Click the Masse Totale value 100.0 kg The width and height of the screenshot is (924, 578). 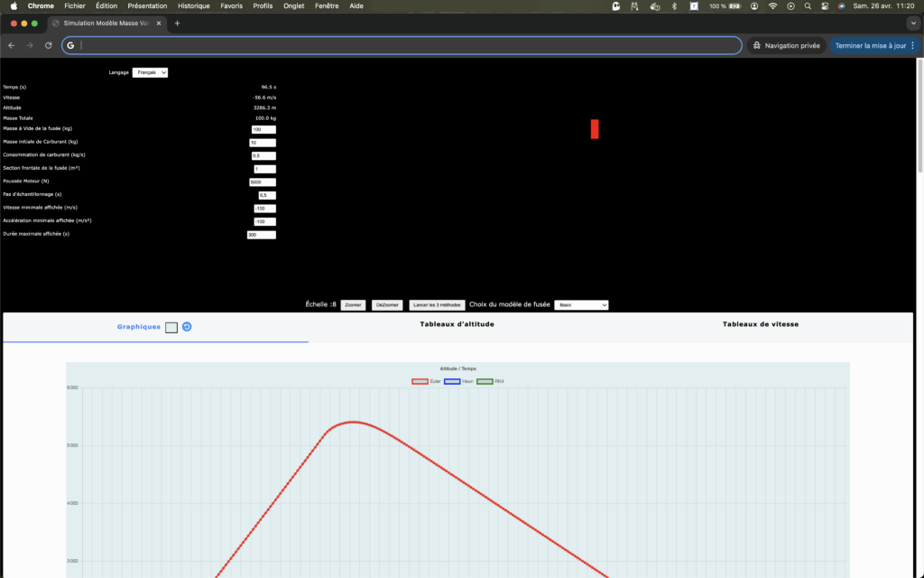[266, 118]
